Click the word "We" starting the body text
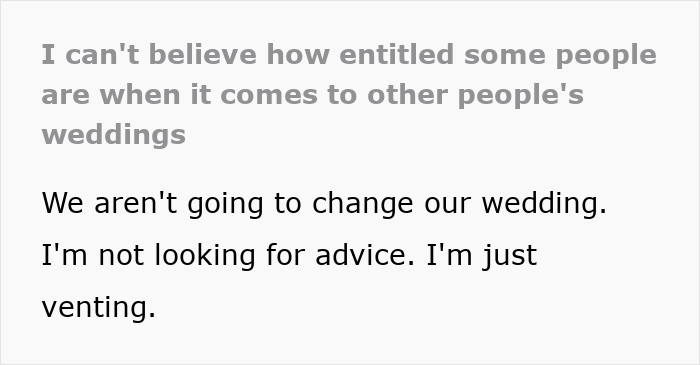700x365 pixels. pos(62,203)
